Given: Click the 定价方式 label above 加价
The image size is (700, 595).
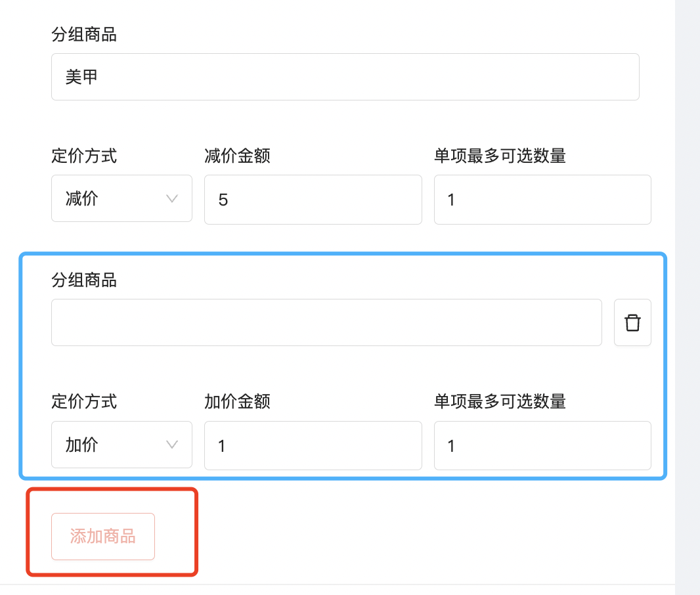Looking at the screenshot, I should [x=84, y=401].
